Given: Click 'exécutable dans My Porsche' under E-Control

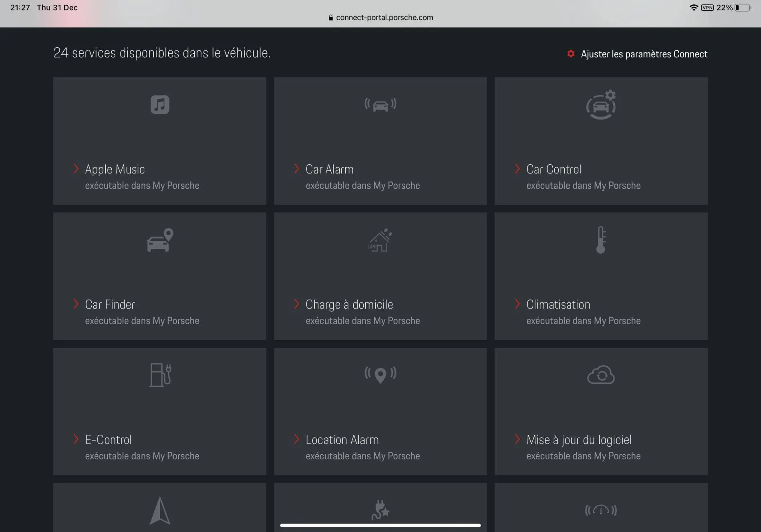Looking at the screenshot, I should pyautogui.click(x=142, y=456).
